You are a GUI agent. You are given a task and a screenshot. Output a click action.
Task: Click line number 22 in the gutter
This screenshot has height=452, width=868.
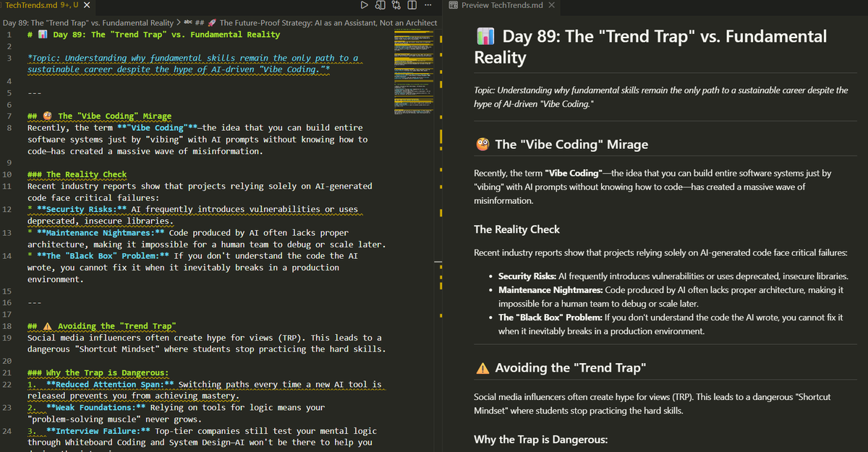click(x=7, y=384)
